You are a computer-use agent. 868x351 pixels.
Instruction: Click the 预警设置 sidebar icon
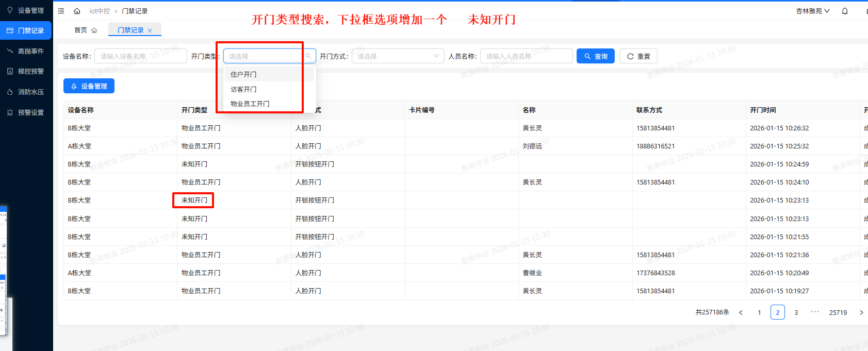[x=10, y=112]
